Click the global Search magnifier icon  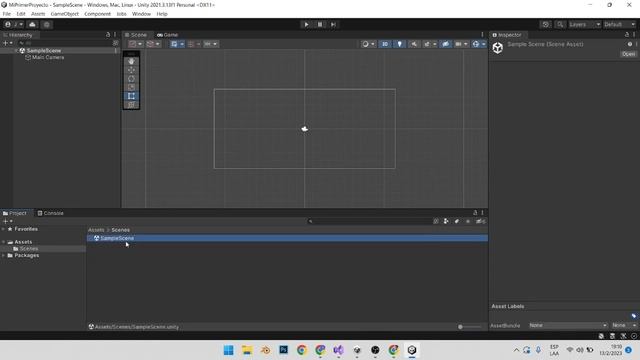tap(560, 24)
